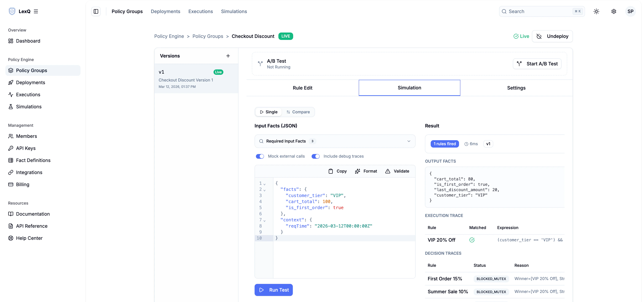
Task: Collapse the context object fold arrow
Action: click(264, 221)
